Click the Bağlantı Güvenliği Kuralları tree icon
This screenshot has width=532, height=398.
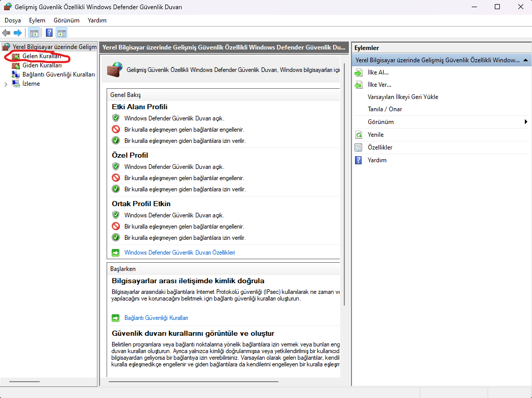pos(16,74)
